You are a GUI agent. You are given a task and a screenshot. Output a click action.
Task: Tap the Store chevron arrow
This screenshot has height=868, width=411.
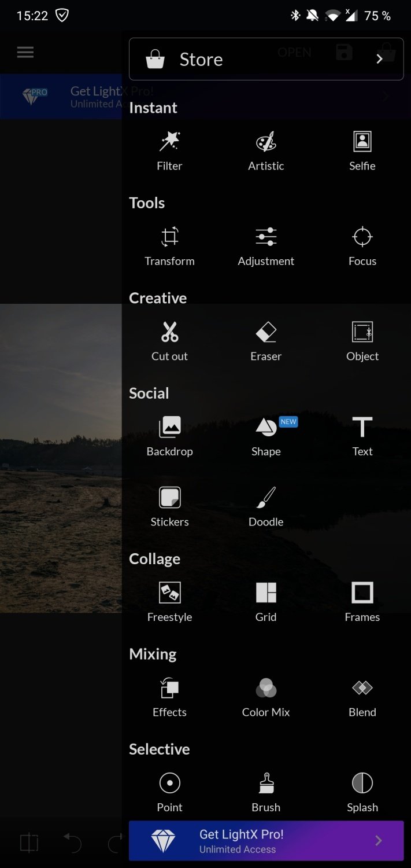click(380, 59)
